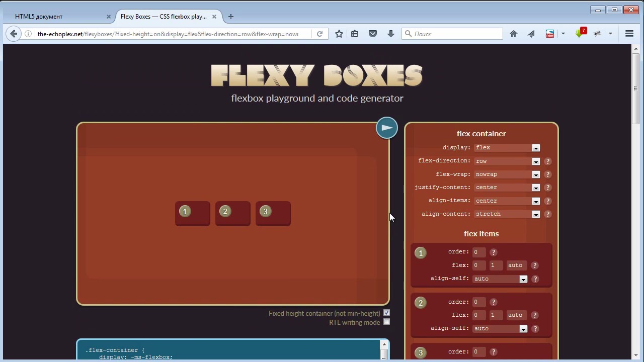Close the Flexy Boxes tab
644x362 pixels.
[x=214, y=17]
